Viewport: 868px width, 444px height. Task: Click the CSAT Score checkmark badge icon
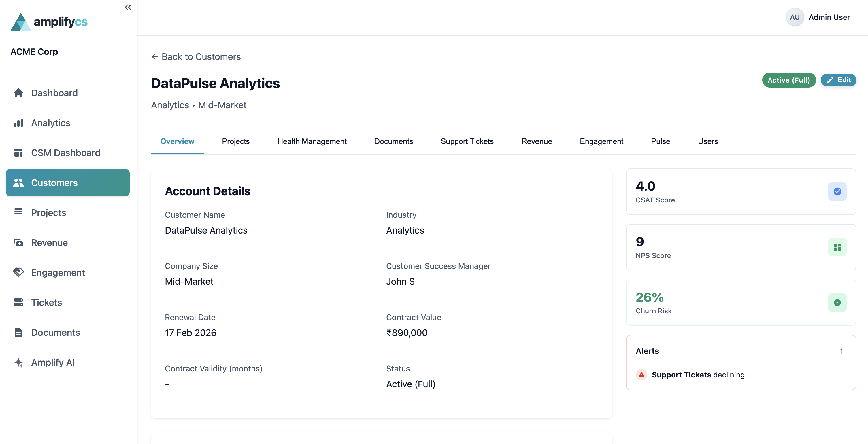(837, 191)
